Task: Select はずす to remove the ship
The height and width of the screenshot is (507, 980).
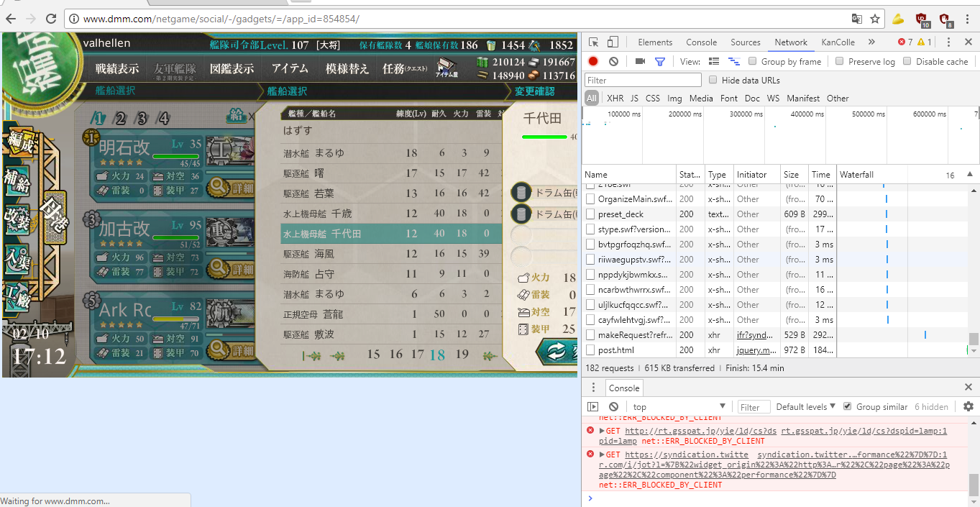Action: (298, 130)
